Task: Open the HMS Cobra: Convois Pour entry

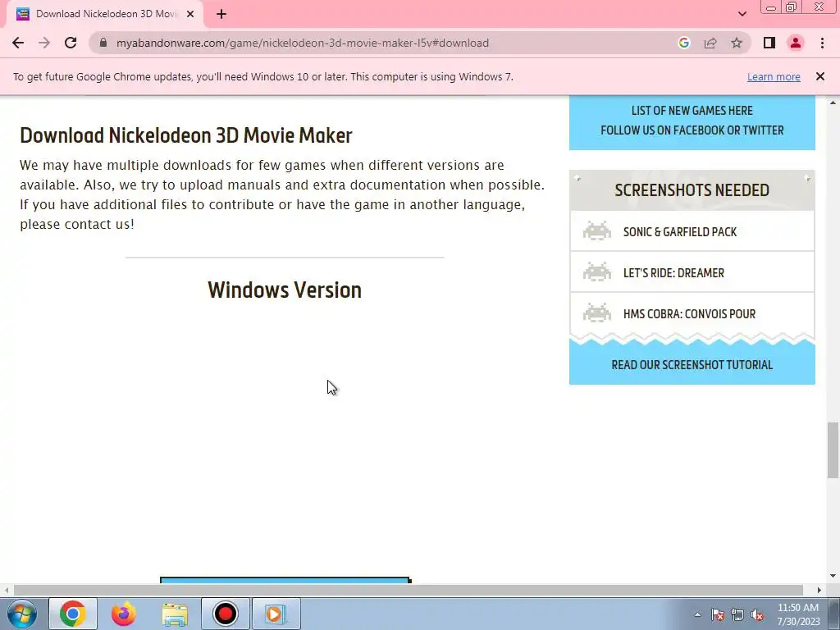Action: [692, 313]
